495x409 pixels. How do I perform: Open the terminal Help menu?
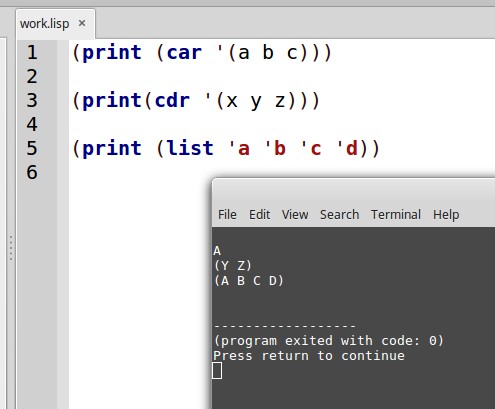[x=446, y=214]
